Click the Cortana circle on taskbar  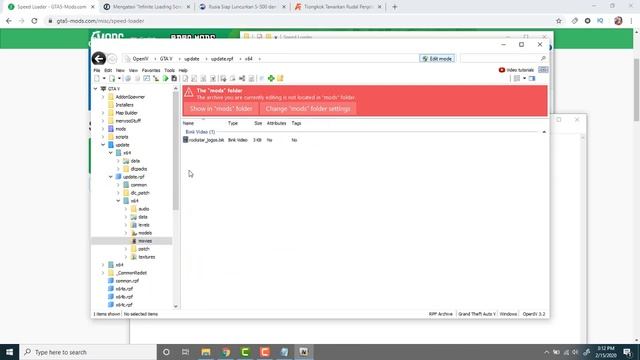pos(166,352)
